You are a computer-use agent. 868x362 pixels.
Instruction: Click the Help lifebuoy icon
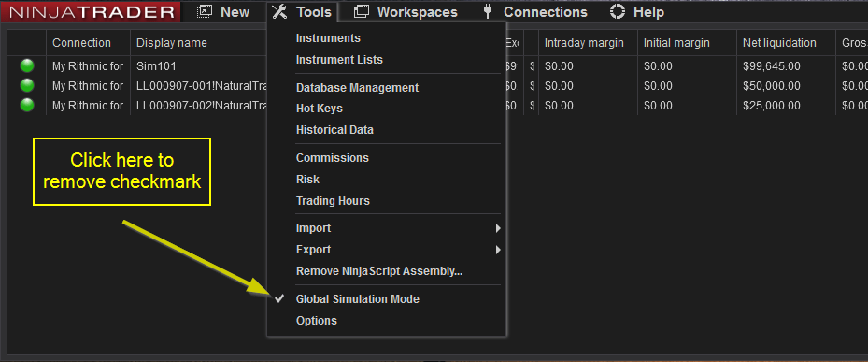pyautogui.click(x=618, y=11)
